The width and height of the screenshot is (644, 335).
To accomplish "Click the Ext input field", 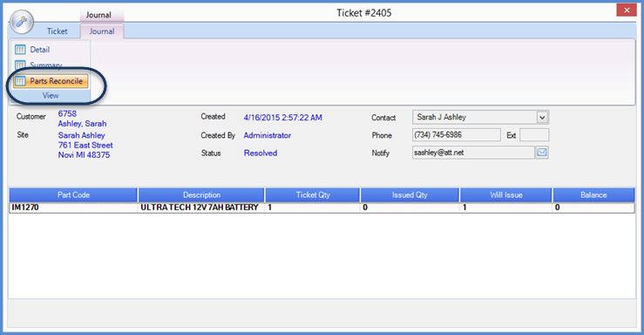I will (534, 135).
